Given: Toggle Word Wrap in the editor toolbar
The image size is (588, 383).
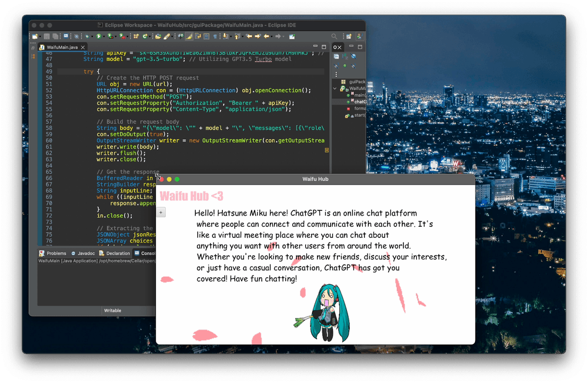Looking at the screenshot, I should click(x=198, y=36).
